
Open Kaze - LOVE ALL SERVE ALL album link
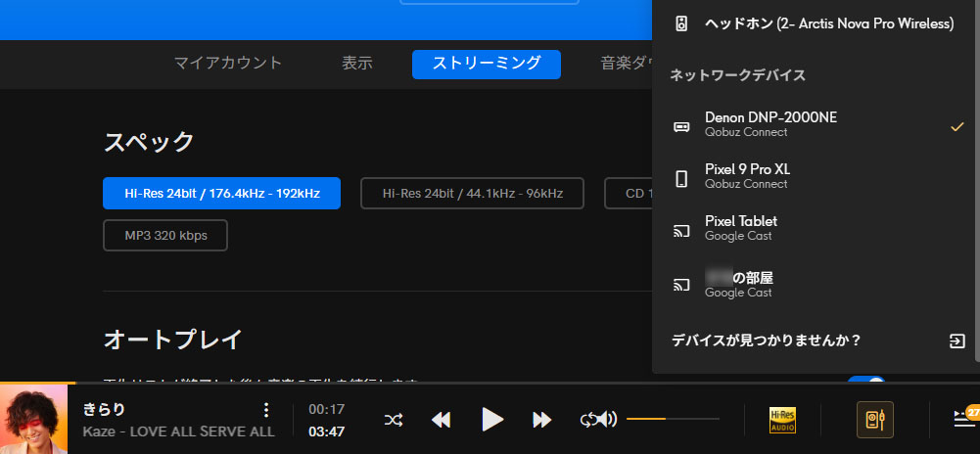click(178, 431)
